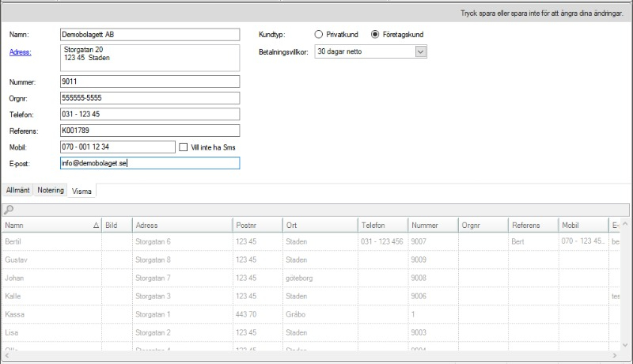Select the Kalle customer row
Viewport: 633px width, 364px height.
tap(311, 296)
